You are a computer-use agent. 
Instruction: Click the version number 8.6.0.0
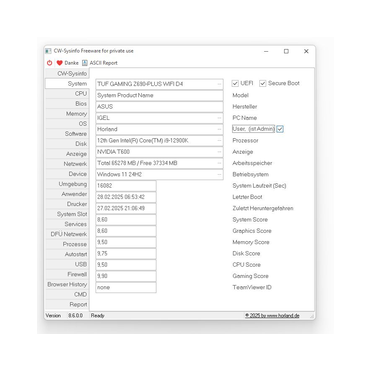pos(75,315)
